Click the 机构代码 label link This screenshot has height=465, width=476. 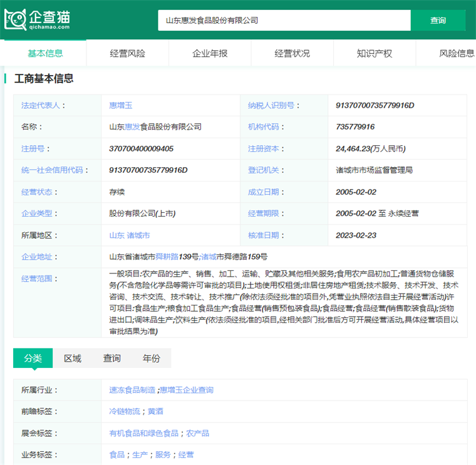tap(263, 127)
